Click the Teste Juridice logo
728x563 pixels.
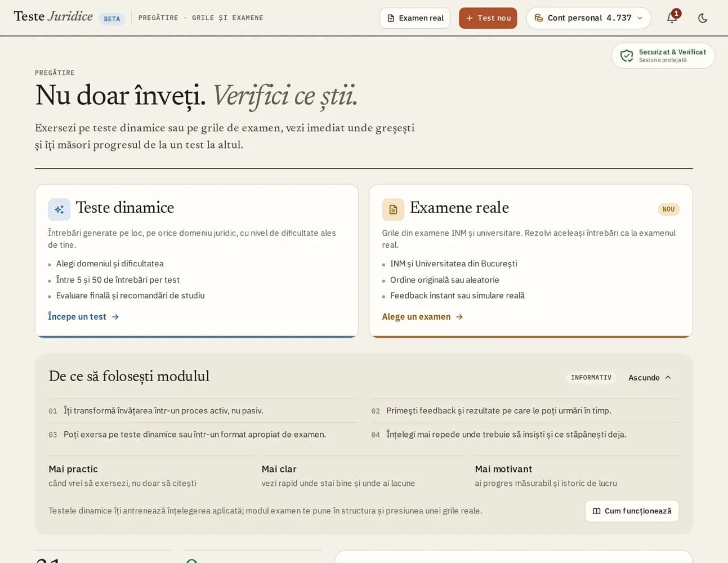53,16
